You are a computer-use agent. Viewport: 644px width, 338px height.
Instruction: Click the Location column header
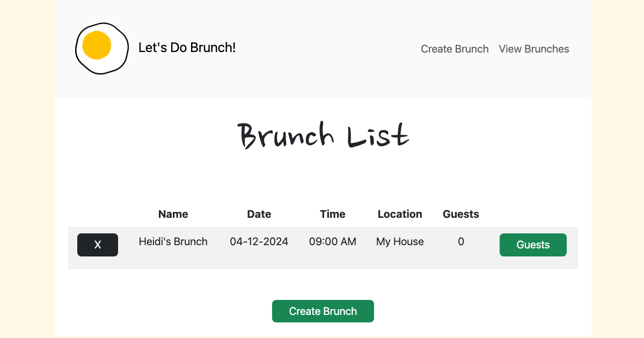(x=400, y=214)
